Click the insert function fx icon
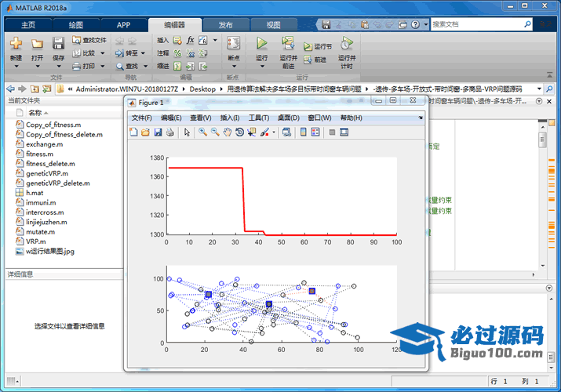The height and width of the screenshot is (392, 561). click(191, 40)
